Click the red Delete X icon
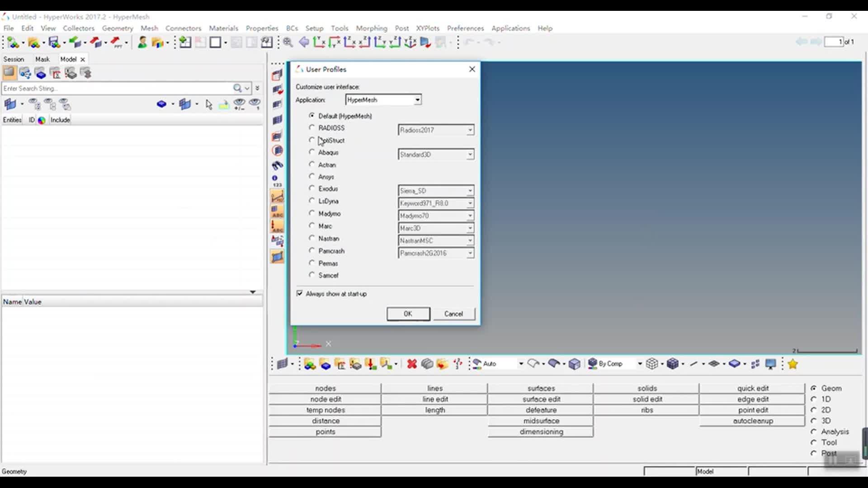The width and height of the screenshot is (868, 488). 411,364
